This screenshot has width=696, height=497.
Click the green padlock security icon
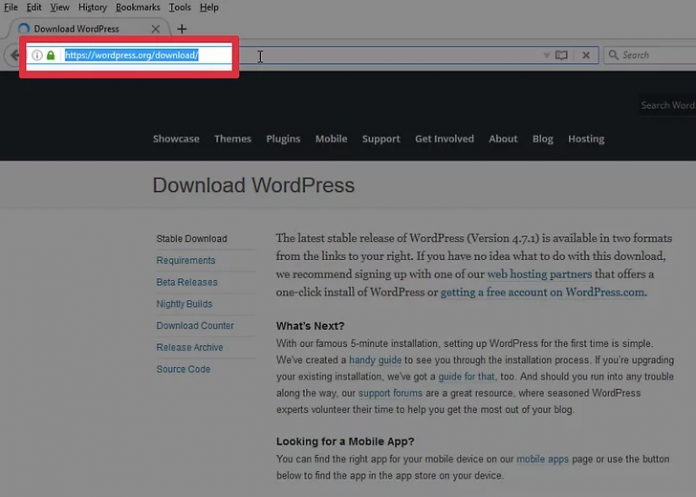pyautogui.click(x=51, y=55)
